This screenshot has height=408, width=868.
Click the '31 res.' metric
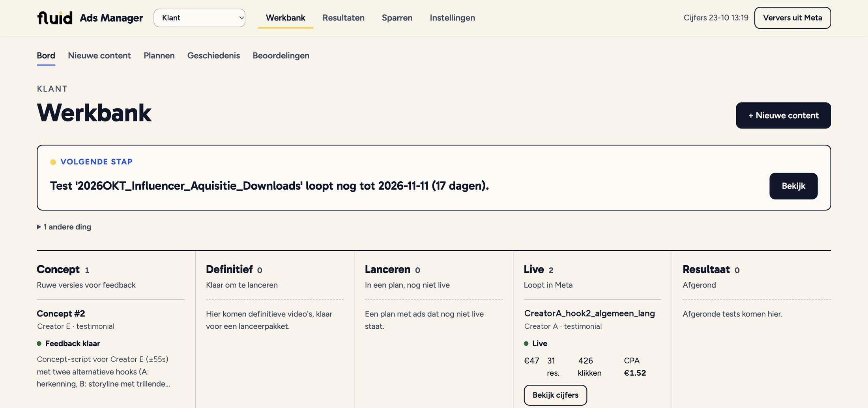[x=553, y=367]
